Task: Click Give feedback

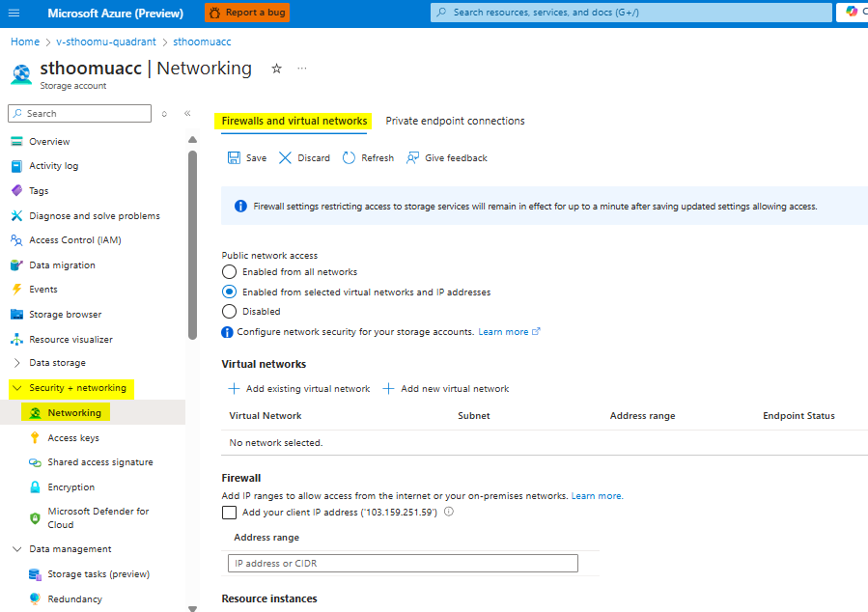Action: click(447, 158)
